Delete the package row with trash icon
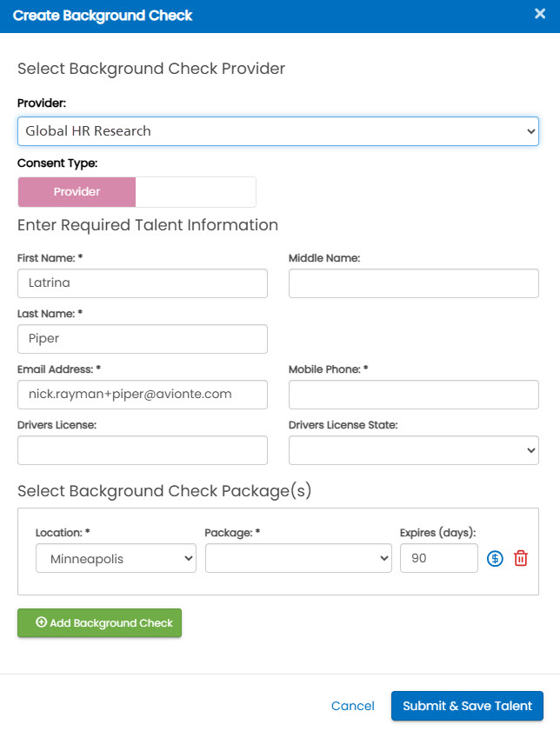 tap(520, 558)
